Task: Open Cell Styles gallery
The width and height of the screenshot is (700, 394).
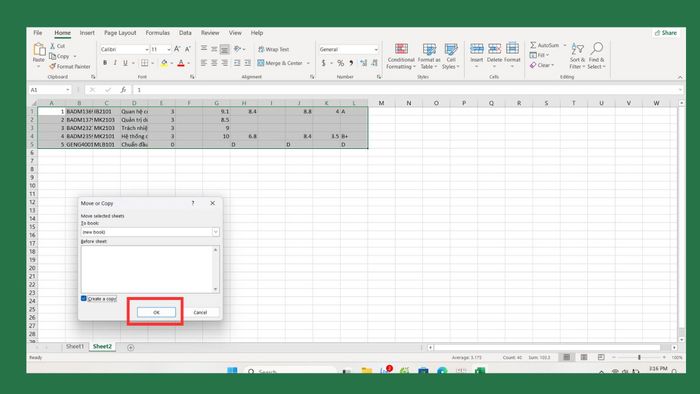Action: (450, 56)
